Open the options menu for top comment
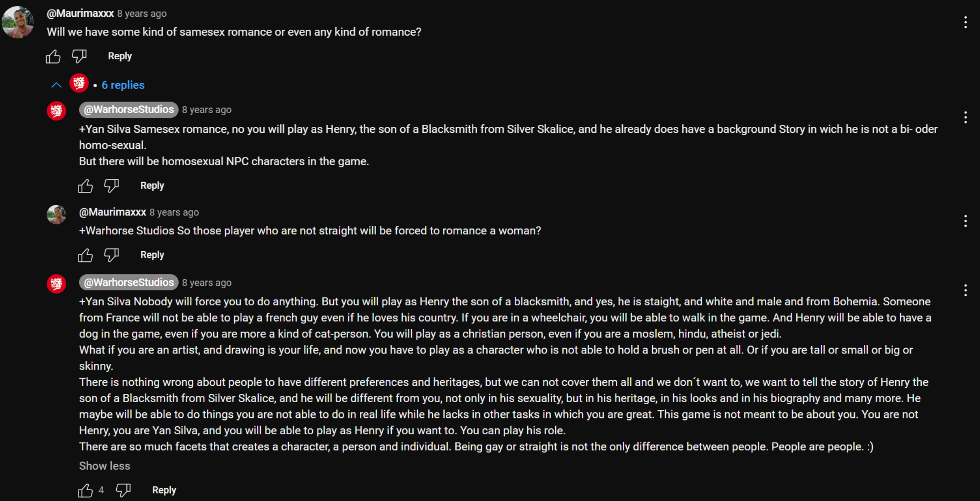980x501 pixels. (x=965, y=22)
